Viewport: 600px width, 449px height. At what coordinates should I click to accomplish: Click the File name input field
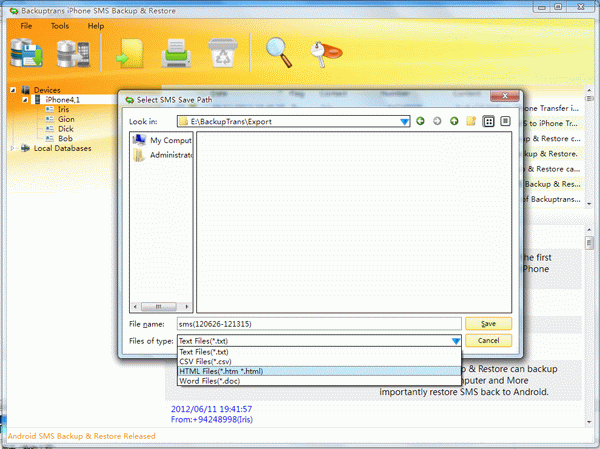(x=319, y=324)
